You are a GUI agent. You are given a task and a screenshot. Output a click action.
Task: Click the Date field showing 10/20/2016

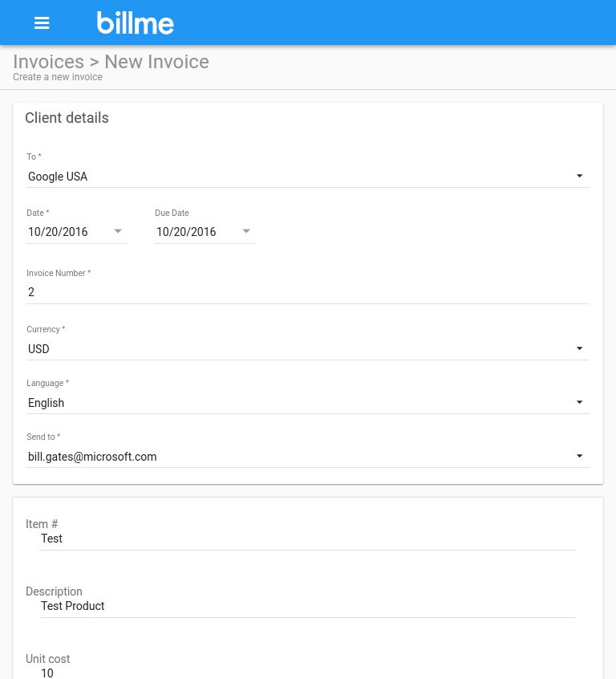tap(77, 232)
